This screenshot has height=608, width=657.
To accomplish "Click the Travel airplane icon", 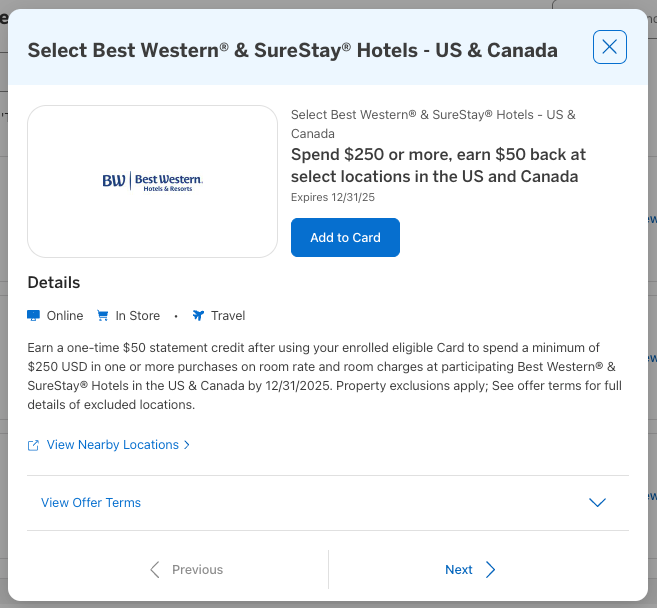I will [x=198, y=316].
